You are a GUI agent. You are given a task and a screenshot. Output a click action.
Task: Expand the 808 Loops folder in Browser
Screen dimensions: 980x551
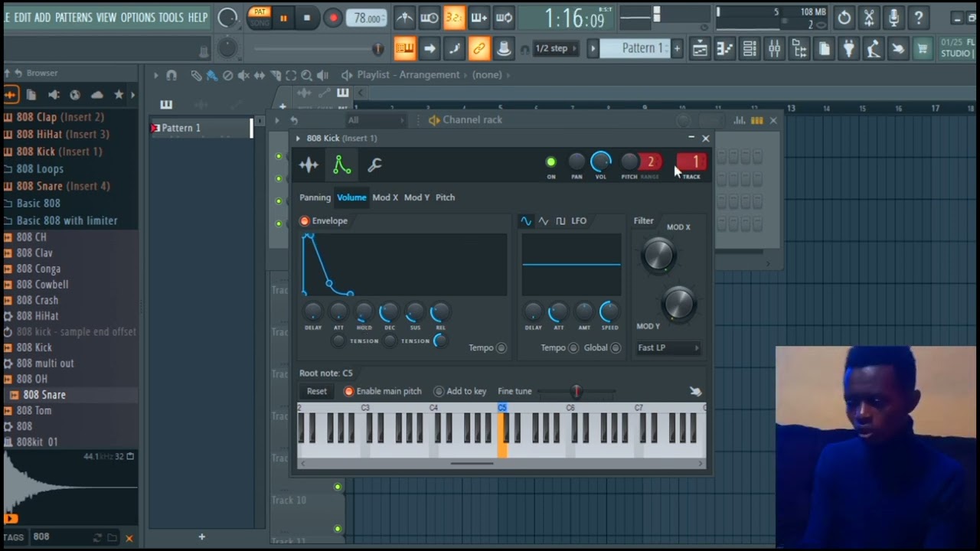pos(40,168)
